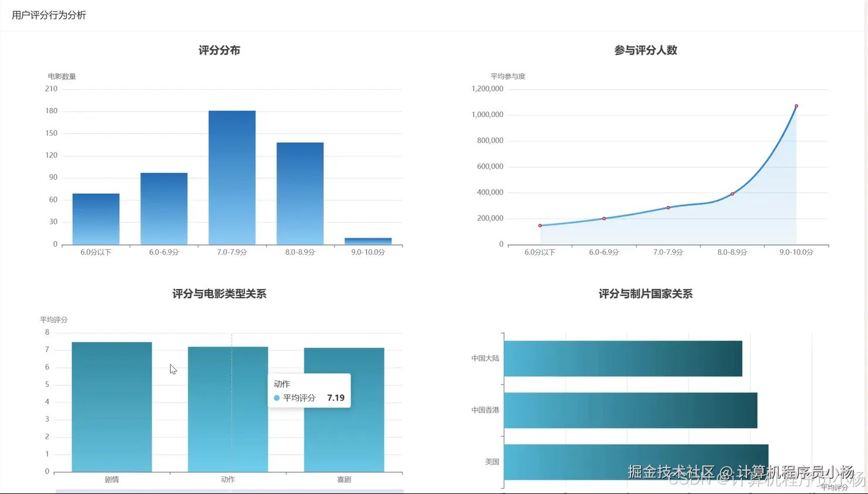The width and height of the screenshot is (868, 494).
Task: Click the 喜剧 bar in genre chart
Action: (344, 410)
